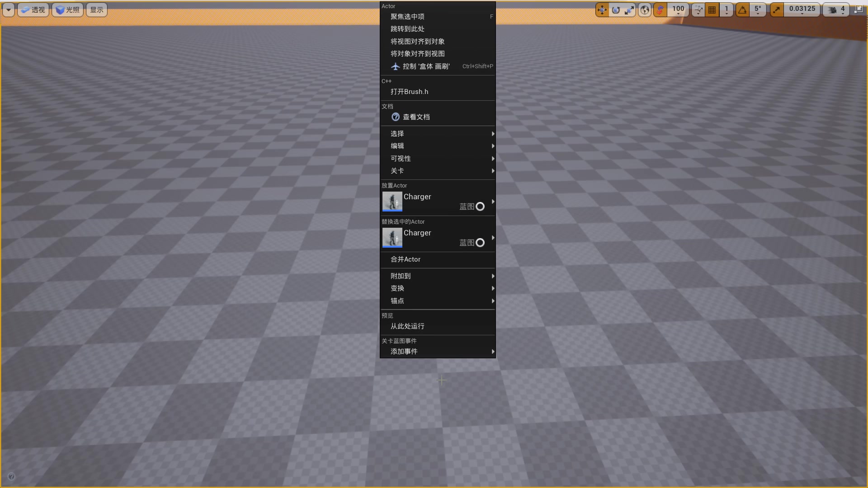Expand the 编辑 submenu
This screenshot has height=488, width=868.
click(438, 146)
